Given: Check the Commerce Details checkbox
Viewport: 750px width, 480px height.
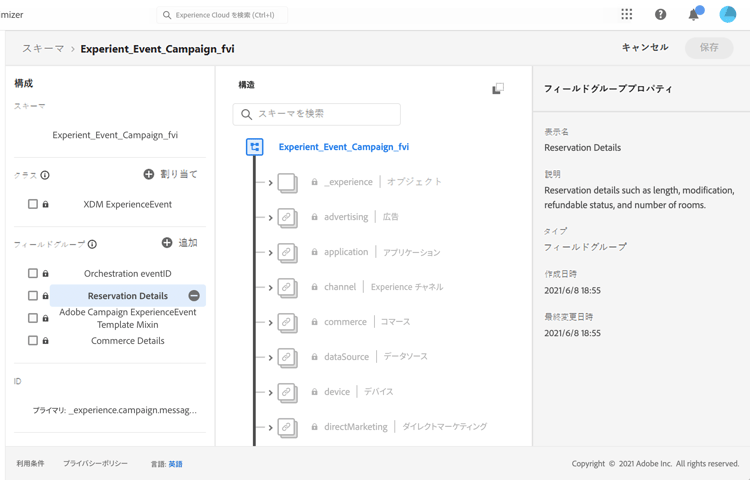Looking at the screenshot, I should coord(33,340).
